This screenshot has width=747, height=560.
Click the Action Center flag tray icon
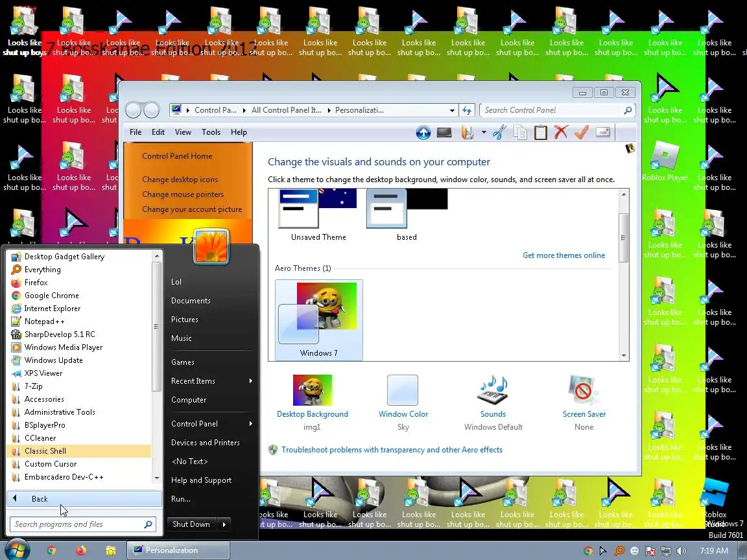click(x=650, y=551)
